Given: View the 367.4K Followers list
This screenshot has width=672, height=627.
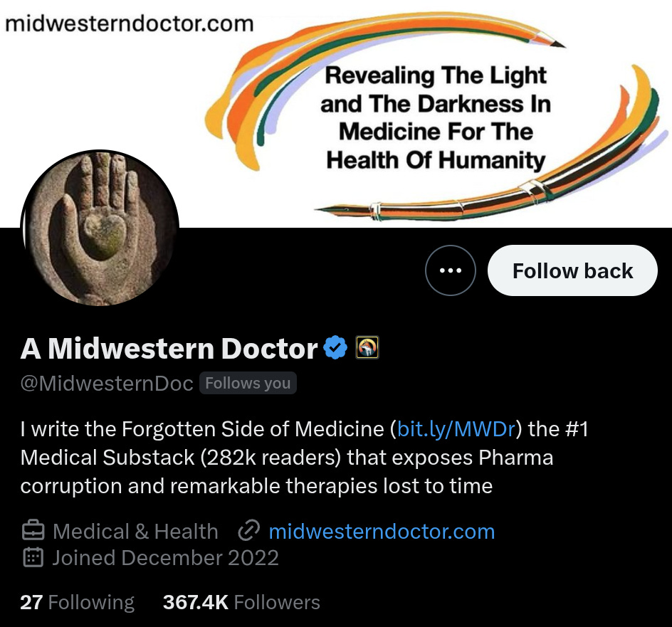Looking at the screenshot, I should [241, 601].
